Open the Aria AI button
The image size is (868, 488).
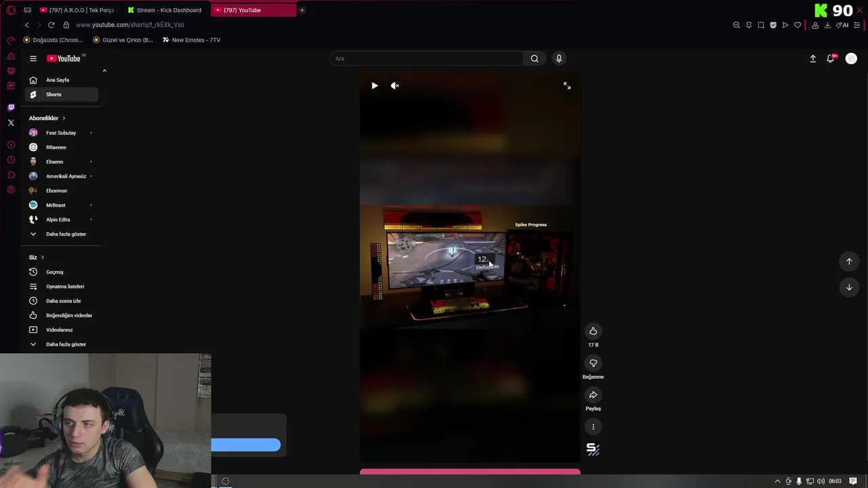842,25
